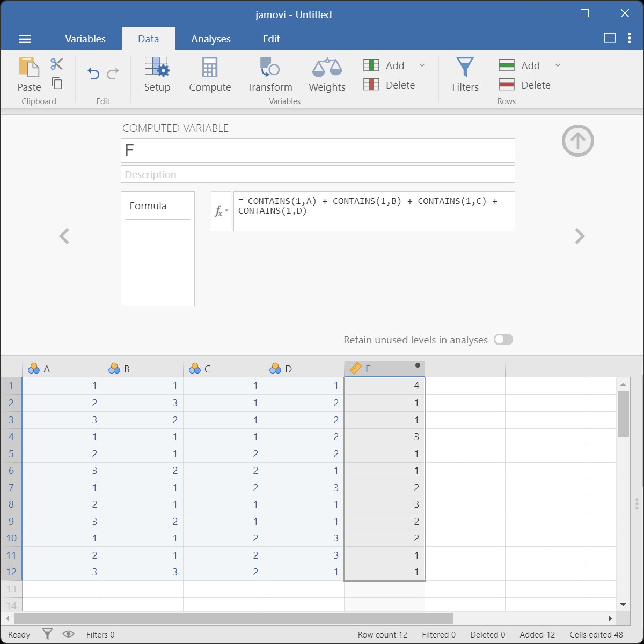Screen dimensions: 644x644
Task: Expand the Add rows dropdown arrow
Action: coord(558,65)
